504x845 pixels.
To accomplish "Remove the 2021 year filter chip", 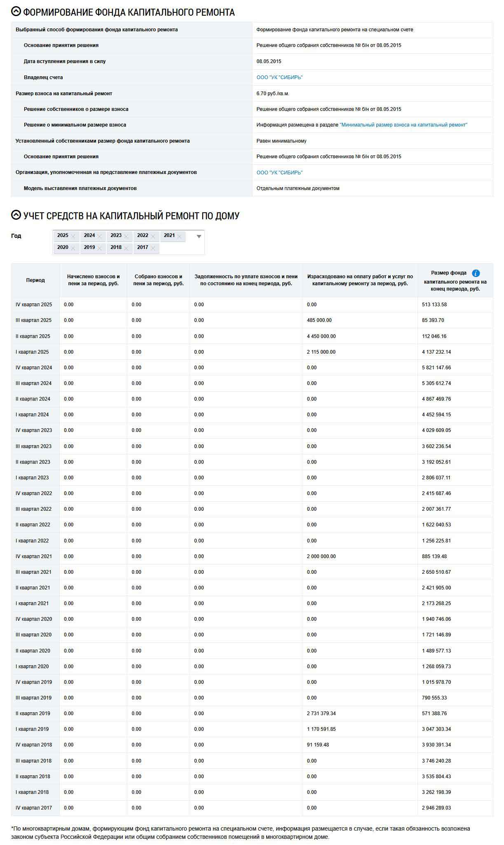I will click(179, 236).
